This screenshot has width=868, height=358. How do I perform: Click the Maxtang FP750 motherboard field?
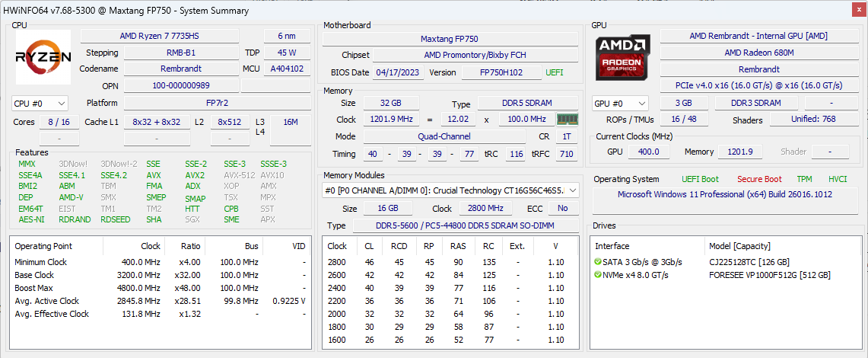pos(450,39)
